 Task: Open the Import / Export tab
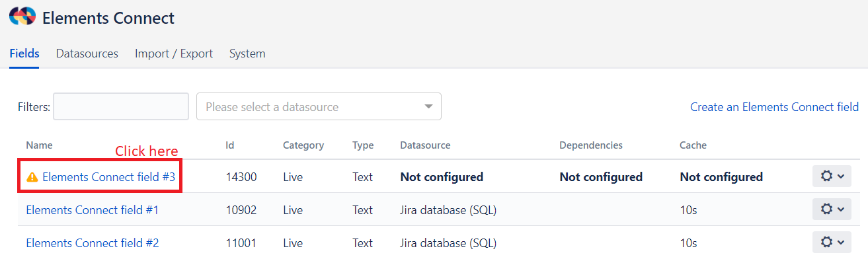(174, 54)
